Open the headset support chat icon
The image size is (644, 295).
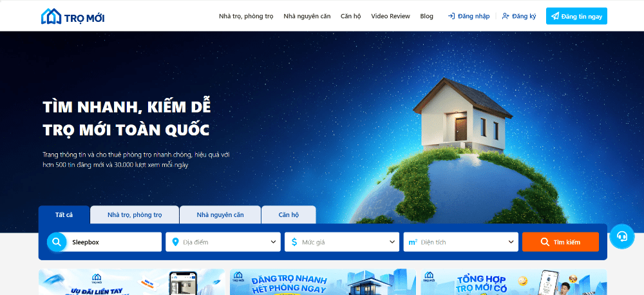click(x=622, y=236)
